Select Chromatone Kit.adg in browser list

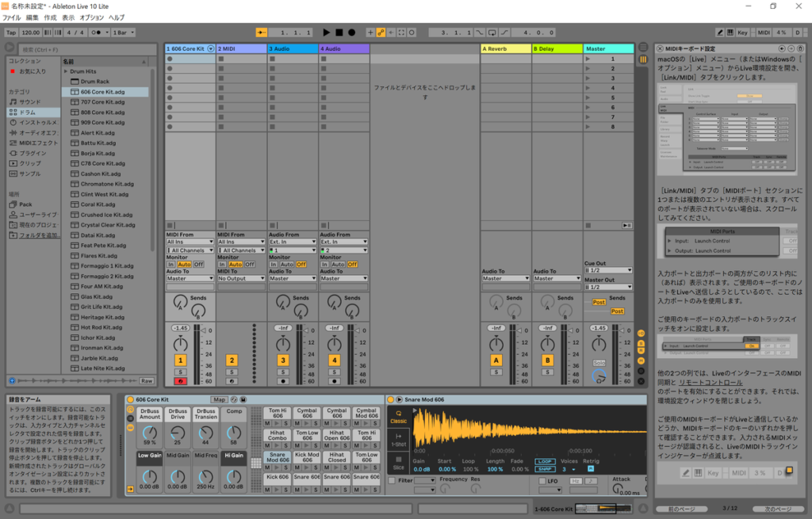[x=107, y=184]
